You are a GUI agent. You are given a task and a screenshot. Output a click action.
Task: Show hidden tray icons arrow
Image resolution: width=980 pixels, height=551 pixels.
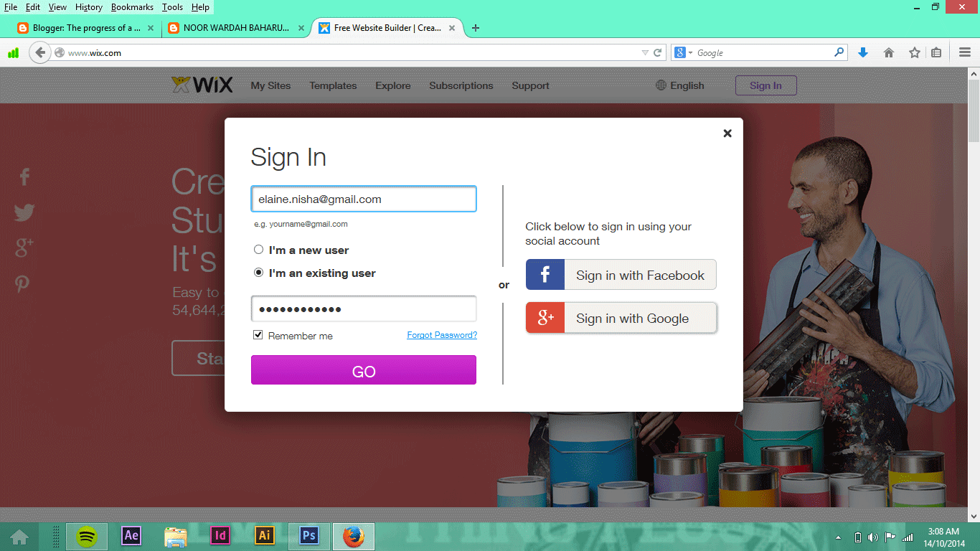point(838,537)
